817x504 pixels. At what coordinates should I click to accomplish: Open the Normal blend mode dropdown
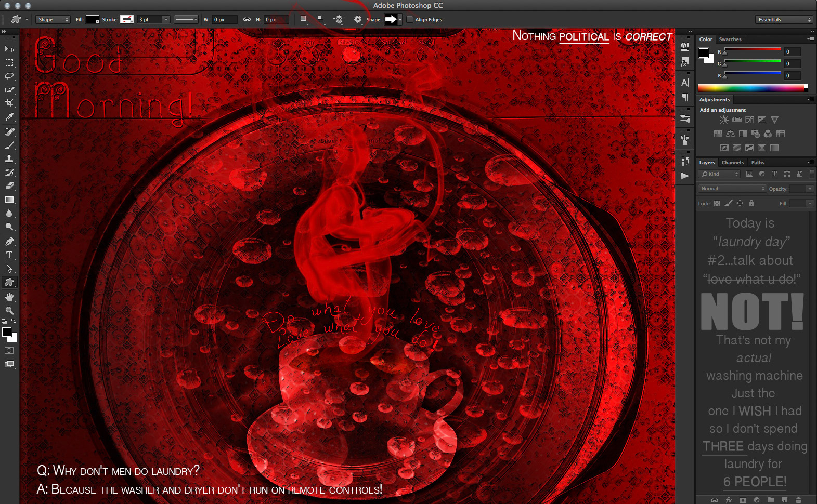[732, 189]
